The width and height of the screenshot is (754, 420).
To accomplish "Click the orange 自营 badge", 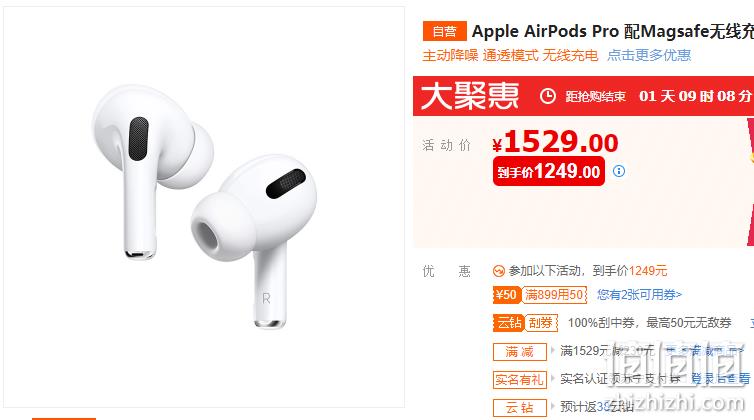I will click(444, 31).
